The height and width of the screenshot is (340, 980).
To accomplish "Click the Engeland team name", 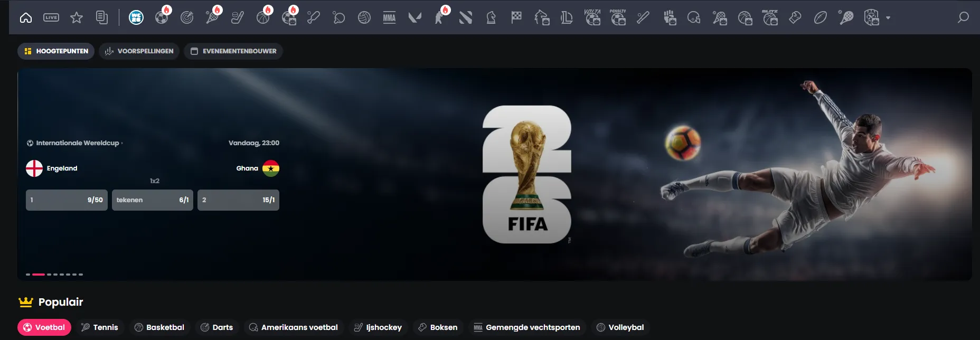I will [x=62, y=168].
